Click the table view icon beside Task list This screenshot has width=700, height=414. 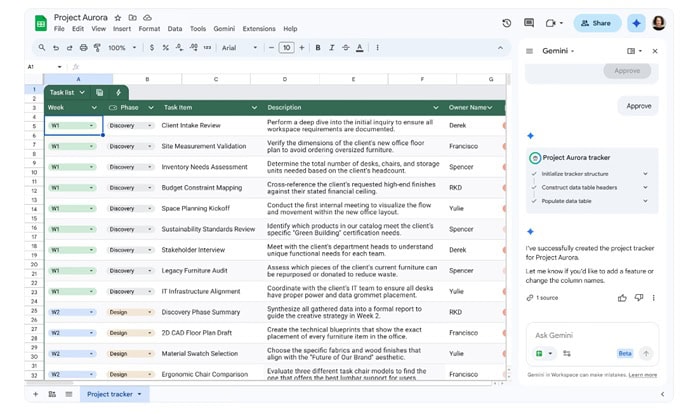[x=100, y=92]
